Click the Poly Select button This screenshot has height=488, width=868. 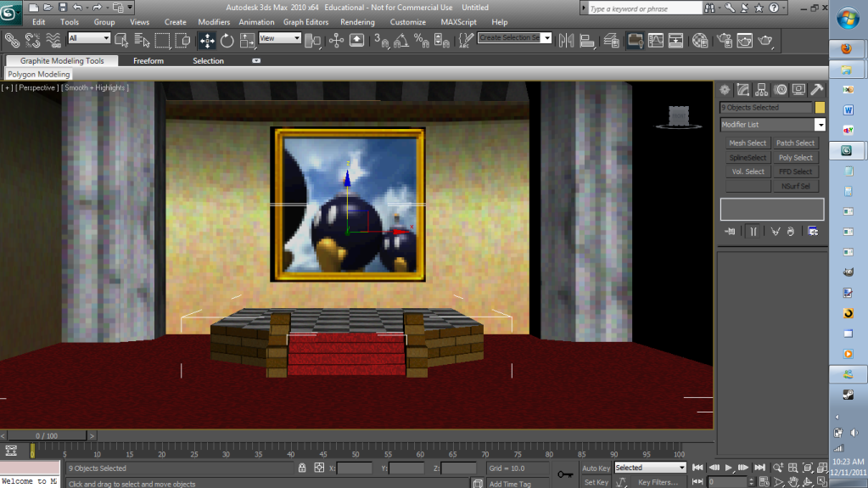click(796, 157)
